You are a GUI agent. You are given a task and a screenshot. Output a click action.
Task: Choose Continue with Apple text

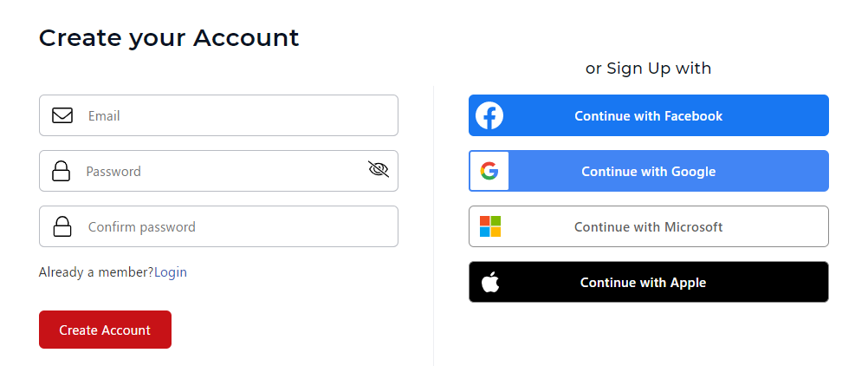pos(643,282)
